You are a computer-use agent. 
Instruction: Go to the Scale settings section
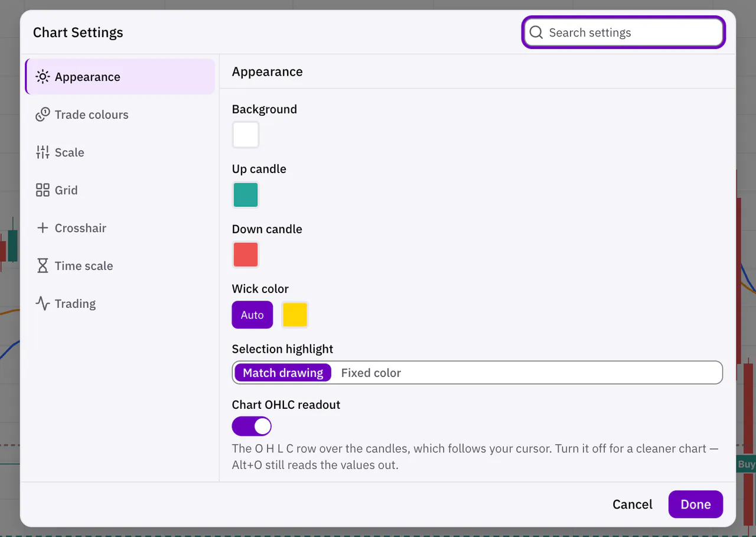(120, 152)
